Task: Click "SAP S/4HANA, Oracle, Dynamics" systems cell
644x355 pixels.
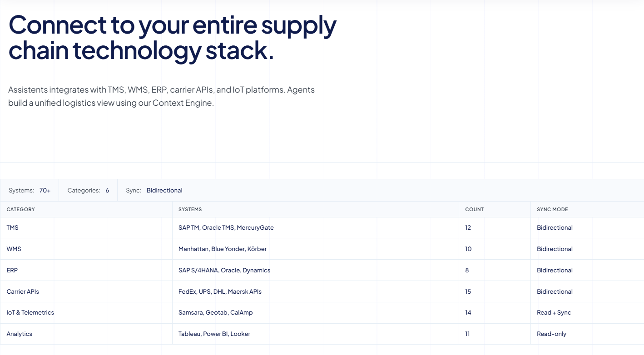Action: tap(316, 270)
